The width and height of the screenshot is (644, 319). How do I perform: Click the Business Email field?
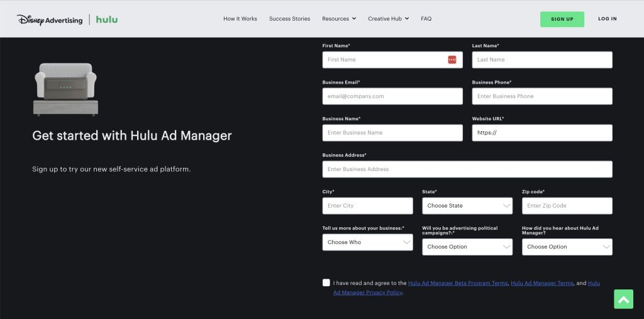(x=392, y=96)
